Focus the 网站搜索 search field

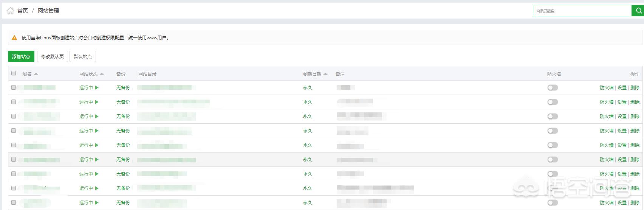582,11
